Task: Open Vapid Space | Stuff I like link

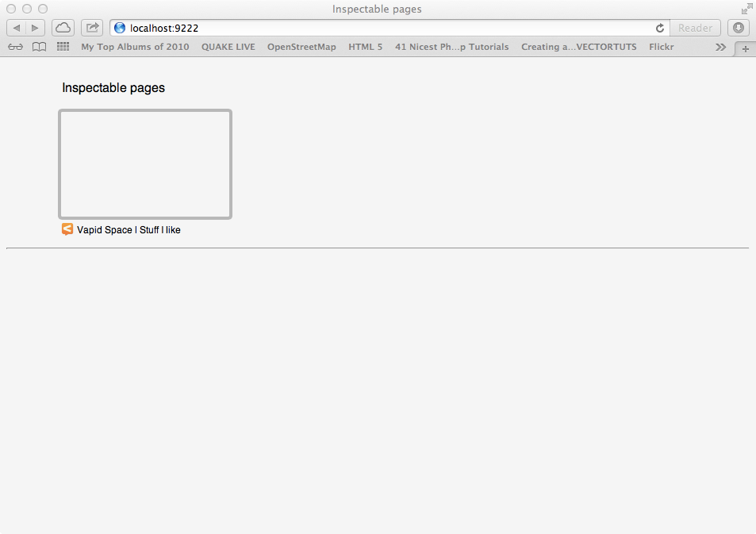Action: click(129, 230)
